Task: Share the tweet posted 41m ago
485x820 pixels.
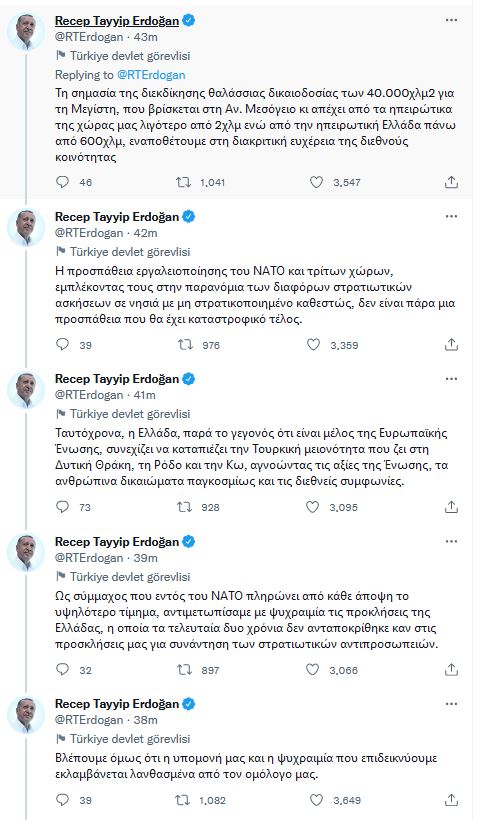Action: click(x=451, y=507)
